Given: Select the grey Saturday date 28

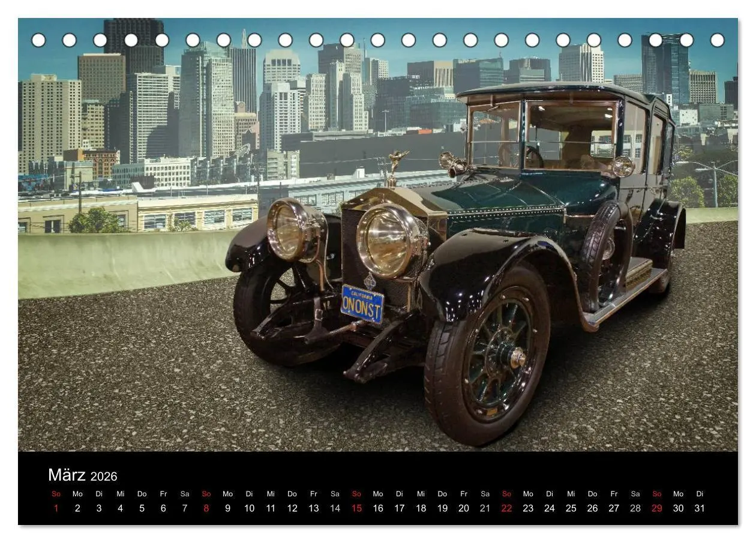Looking at the screenshot, I should [x=635, y=508].
